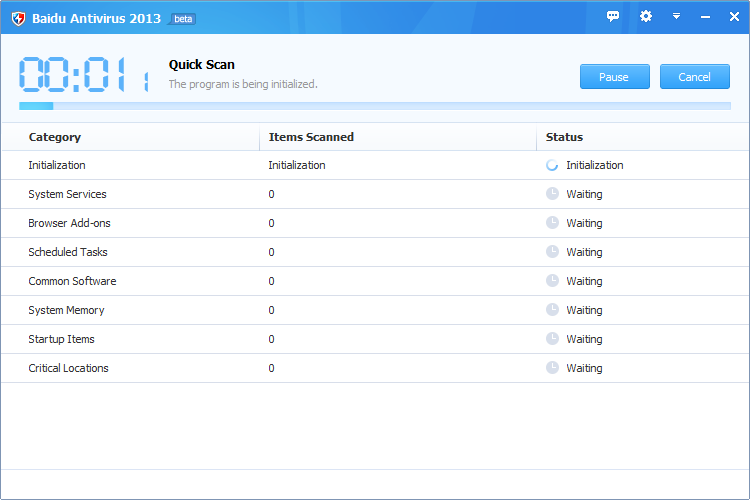750x500 pixels.
Task: Click the Baidu Antivirus shield logo
Action: click(x=18, y=19)
